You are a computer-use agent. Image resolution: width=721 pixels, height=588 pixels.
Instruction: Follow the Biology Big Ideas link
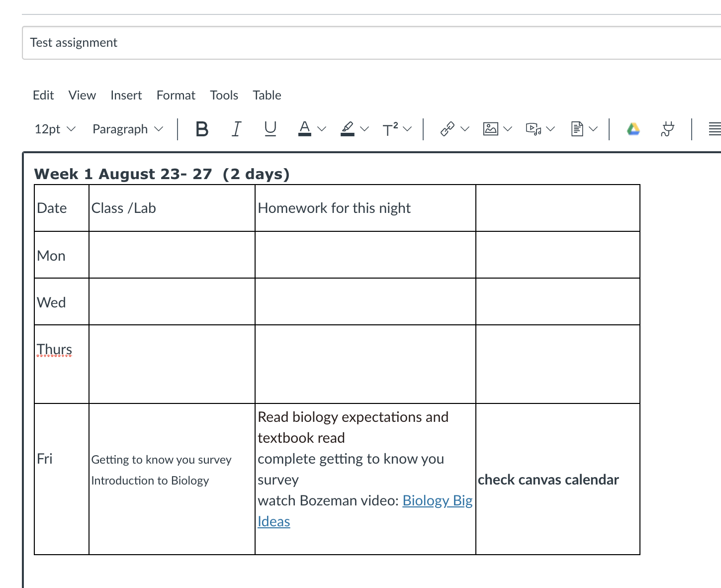pyautogui.click(x=437, y=500)
